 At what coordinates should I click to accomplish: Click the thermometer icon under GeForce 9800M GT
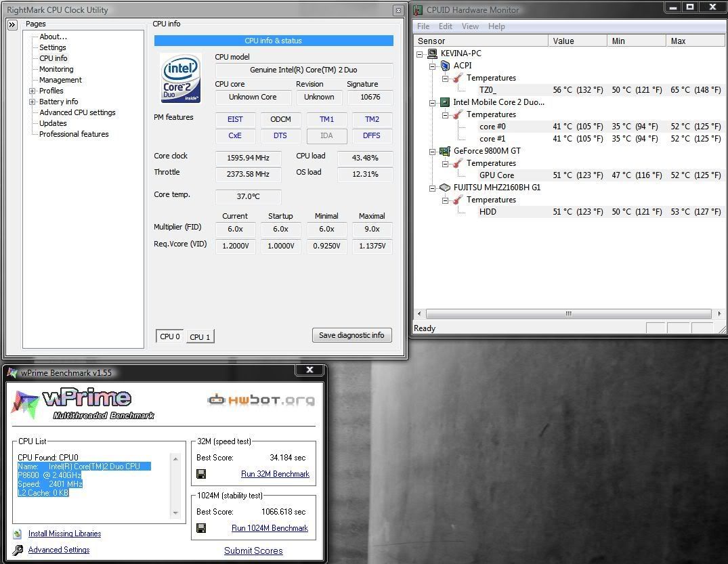458,163
